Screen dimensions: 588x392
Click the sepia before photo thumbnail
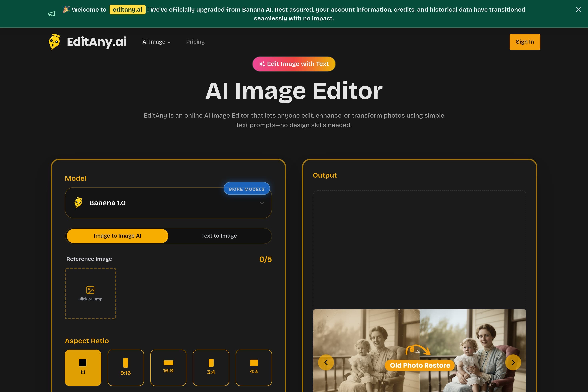coord(366,350)
